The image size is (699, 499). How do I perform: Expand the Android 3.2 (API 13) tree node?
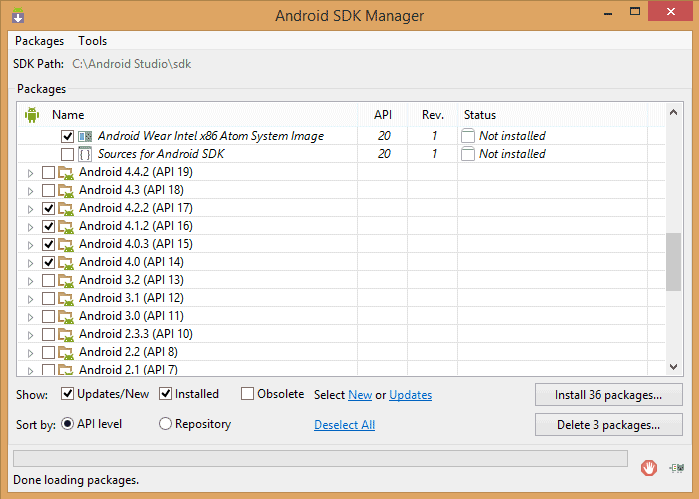pos(30,281)
